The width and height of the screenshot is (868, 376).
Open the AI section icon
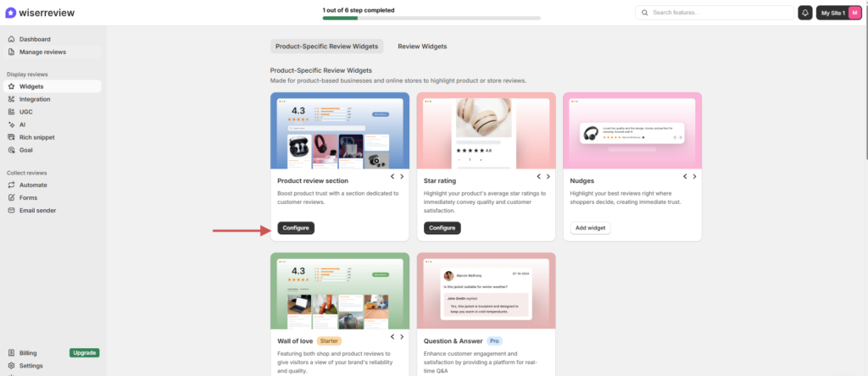(11, 124)
